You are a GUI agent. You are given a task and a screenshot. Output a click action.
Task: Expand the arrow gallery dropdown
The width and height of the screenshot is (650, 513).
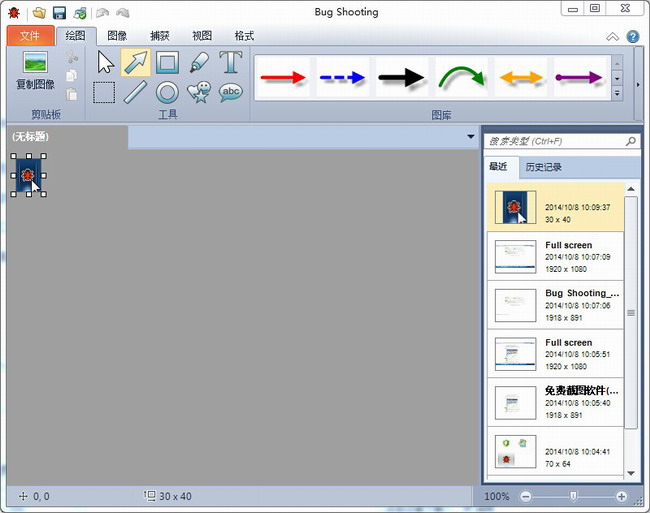tap(617, 94)
